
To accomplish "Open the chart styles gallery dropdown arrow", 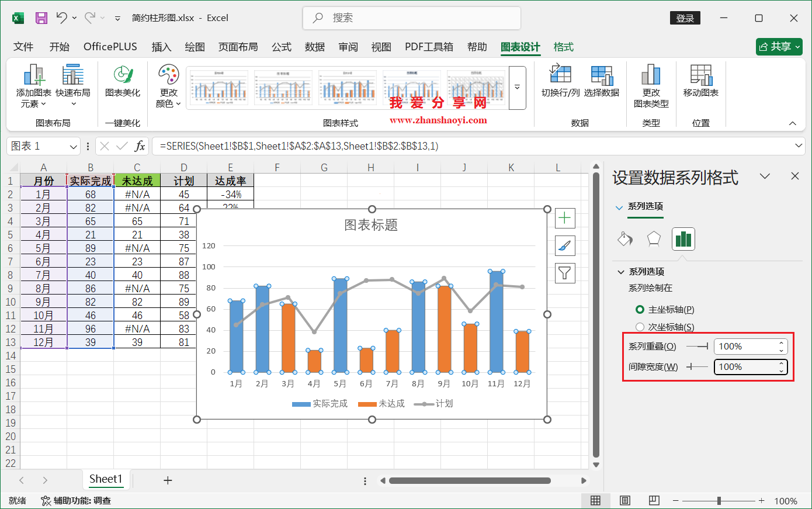I will tap(516, 88).
